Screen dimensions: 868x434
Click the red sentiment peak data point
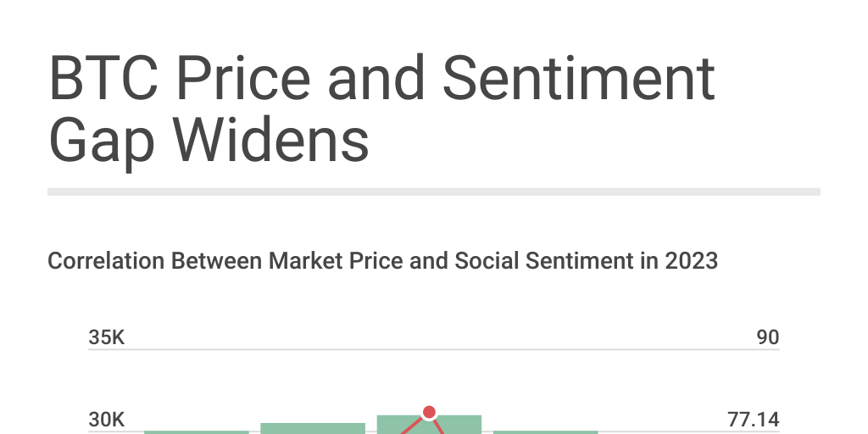coord(429,413)
